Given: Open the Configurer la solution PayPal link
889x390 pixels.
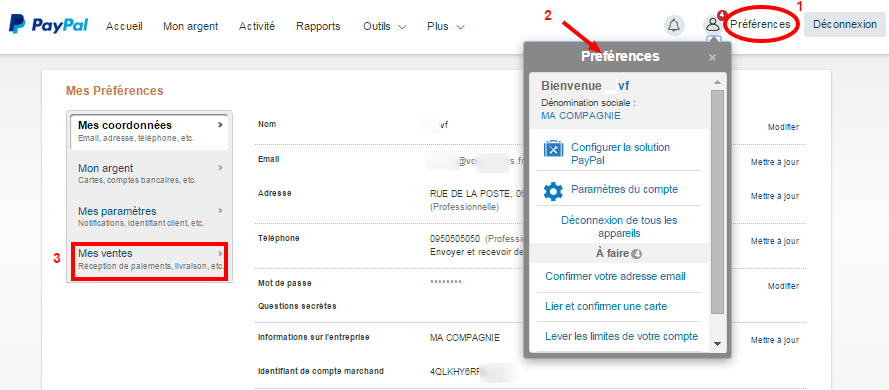Looking at the screenshot, I should pos(620,154).
